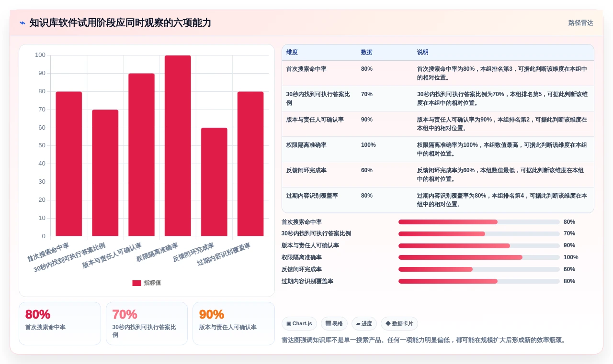Click the 权限隔离准确率 progress bar
The image size is (613, 364).
479,257
